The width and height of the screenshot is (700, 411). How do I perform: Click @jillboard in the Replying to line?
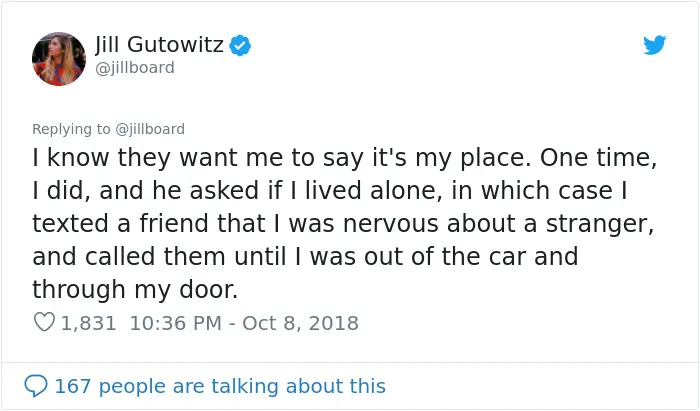[150, 129]
